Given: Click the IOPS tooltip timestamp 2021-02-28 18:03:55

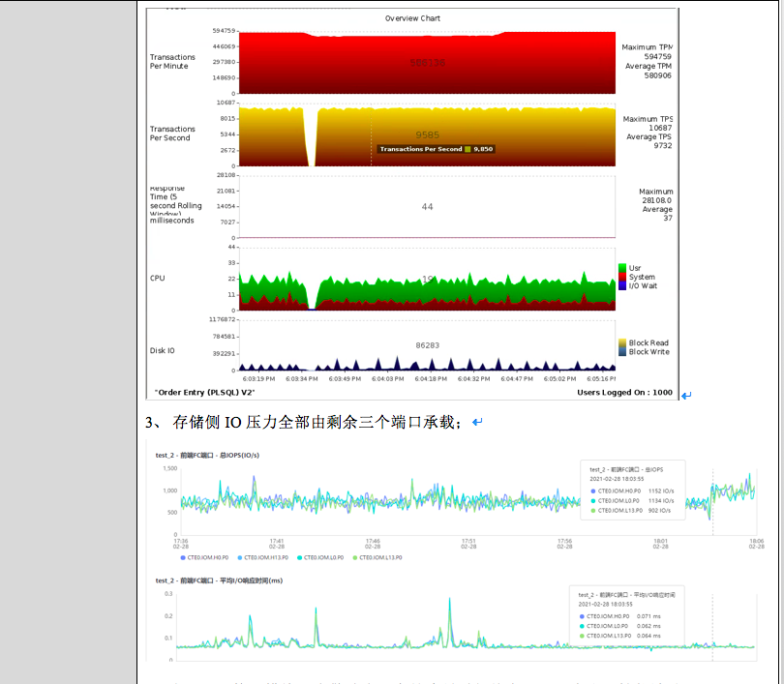Looking at the screenshot, I should point(617,479).
